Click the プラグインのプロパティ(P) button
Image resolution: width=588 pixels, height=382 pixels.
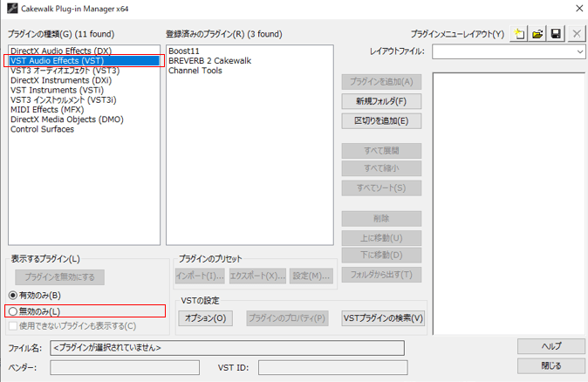287,318
